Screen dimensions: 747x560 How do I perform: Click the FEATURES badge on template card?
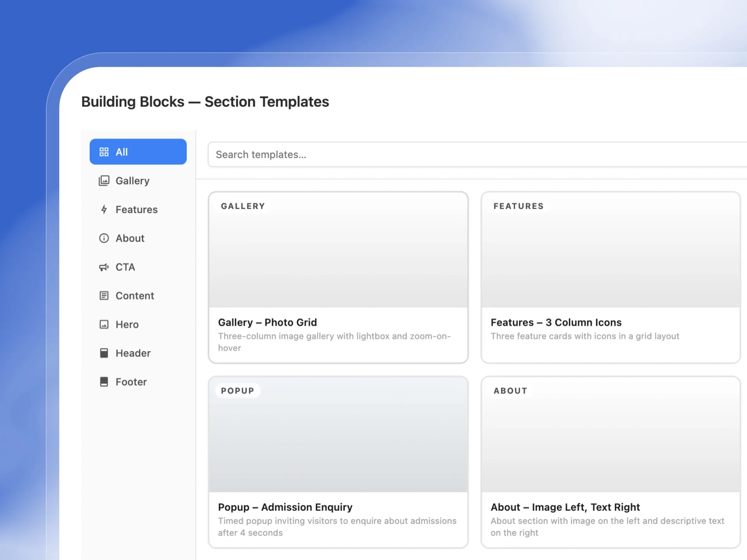pyautogui.click(x=519, y=206)
